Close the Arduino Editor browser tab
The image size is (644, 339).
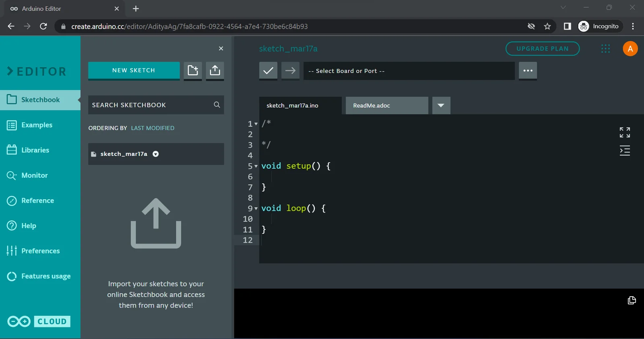click(x=117, y=8)
